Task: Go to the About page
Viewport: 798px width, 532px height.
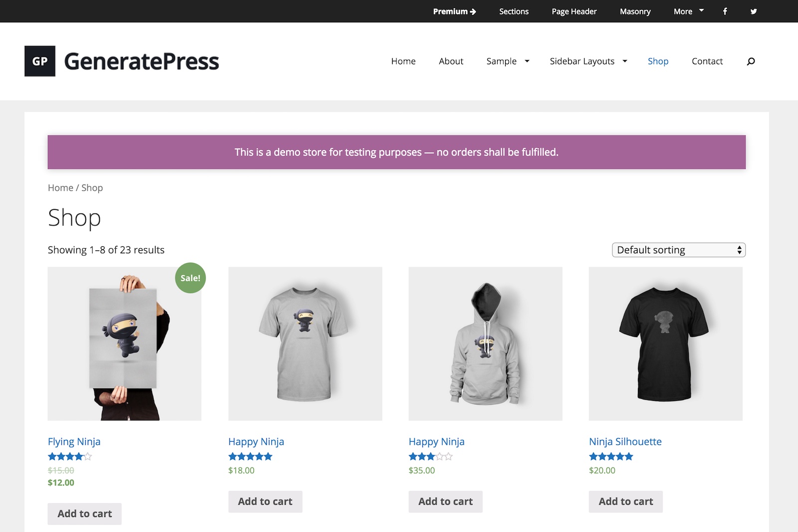Action: point(451,61)
